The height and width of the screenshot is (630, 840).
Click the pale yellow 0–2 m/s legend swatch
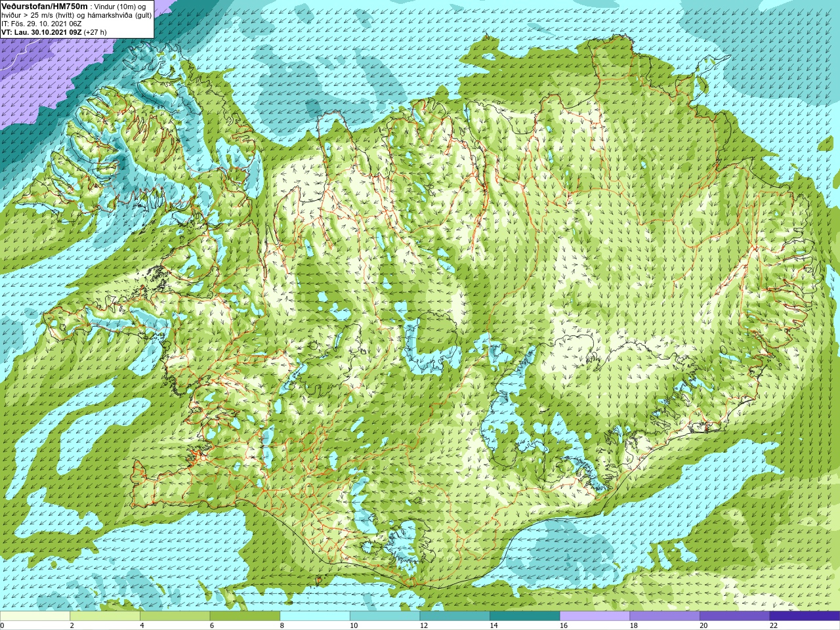tap(35, 616)
